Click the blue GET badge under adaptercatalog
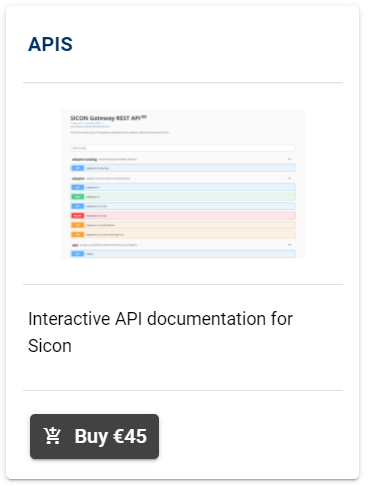The width and height of the screenshot is (371, 486). point(77,168)
